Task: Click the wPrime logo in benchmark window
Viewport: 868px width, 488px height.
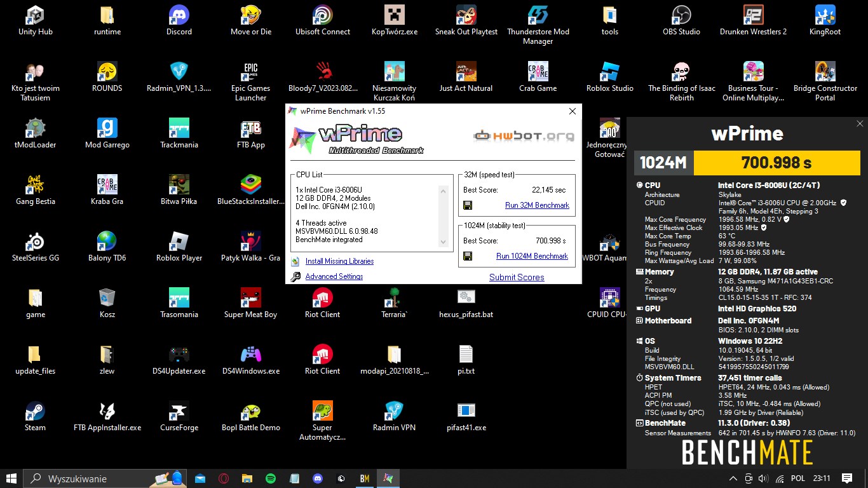Action: 356,140
